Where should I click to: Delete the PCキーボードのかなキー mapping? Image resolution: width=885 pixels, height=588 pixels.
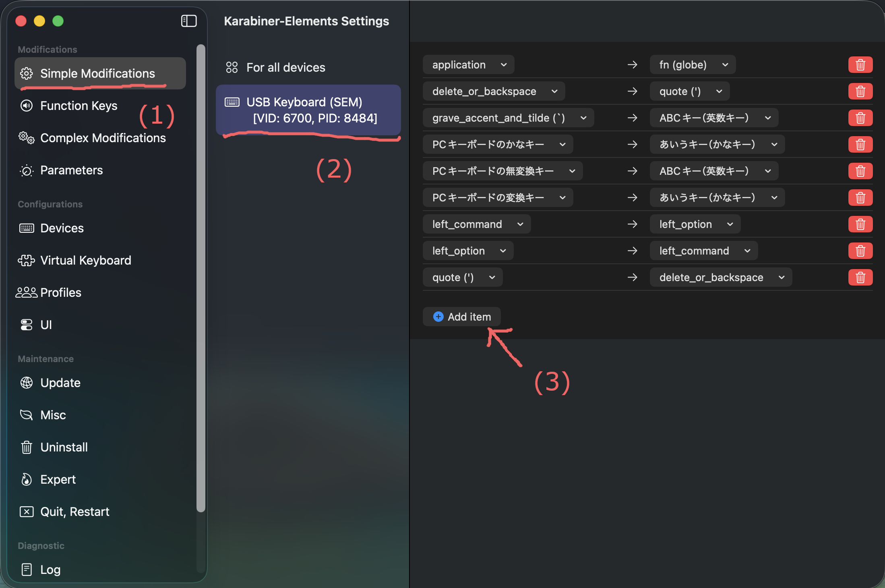(860, 145)
